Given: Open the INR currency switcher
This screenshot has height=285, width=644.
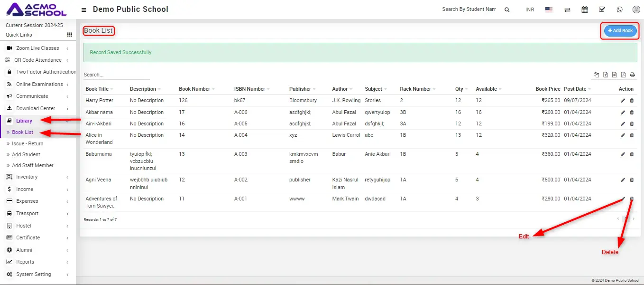Looking at the screenshot, I should (530, 9).
